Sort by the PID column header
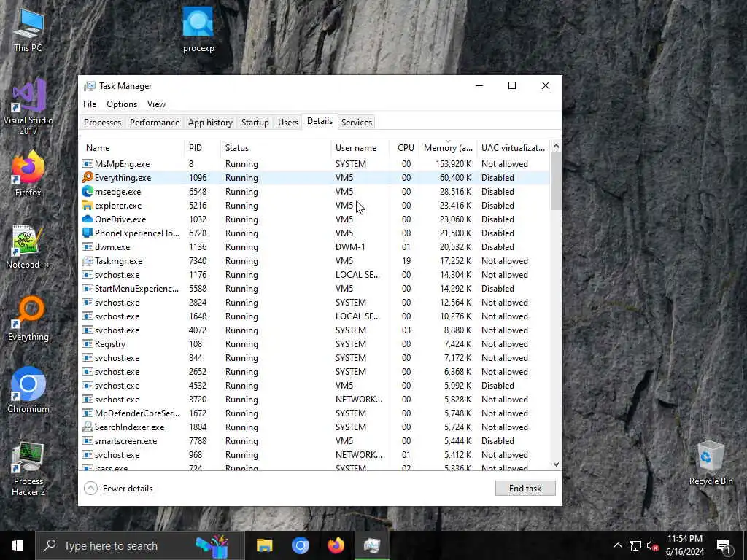Image resolution: width=747 pixels, height=560 pixels. click(x=202, y=148)
